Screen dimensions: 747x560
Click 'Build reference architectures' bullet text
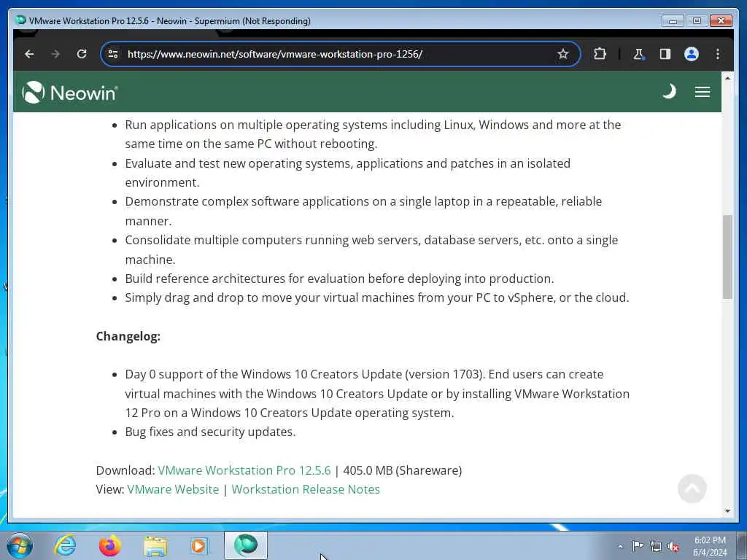point(339,279)
